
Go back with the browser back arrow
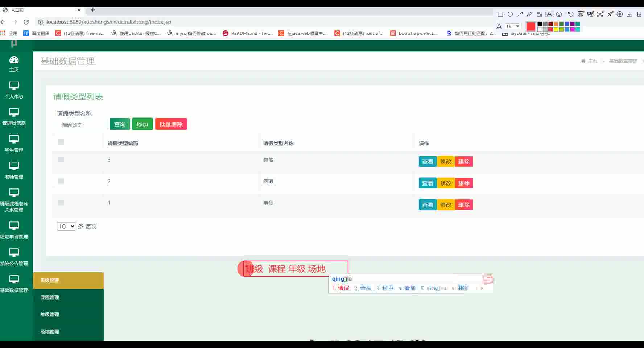pyautogui.click(x=4, y=22)
